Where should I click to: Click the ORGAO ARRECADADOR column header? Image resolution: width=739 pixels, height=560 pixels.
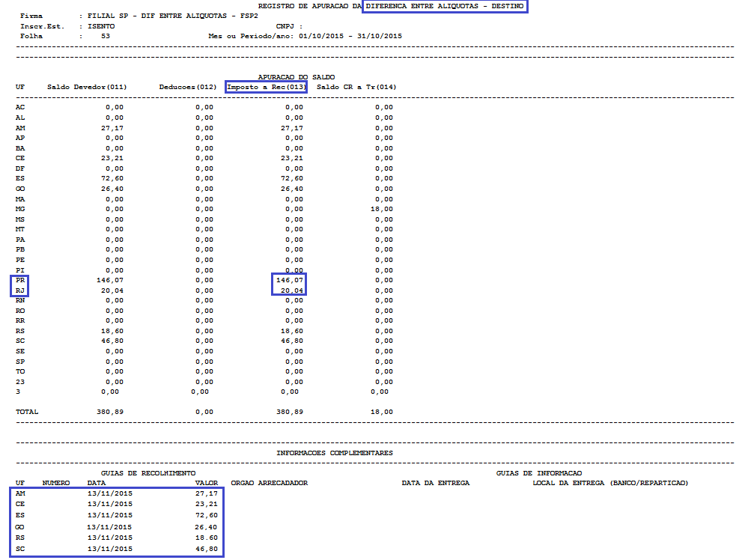270,483
